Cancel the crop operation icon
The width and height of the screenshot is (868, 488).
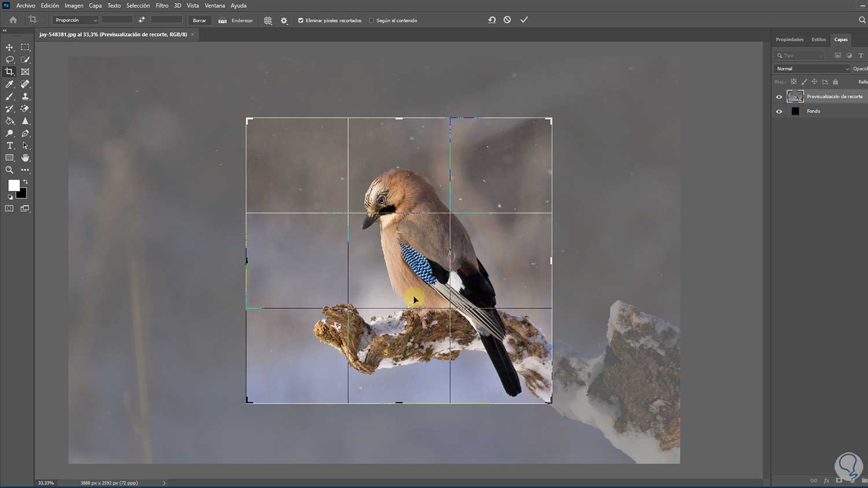coord(507,20)
